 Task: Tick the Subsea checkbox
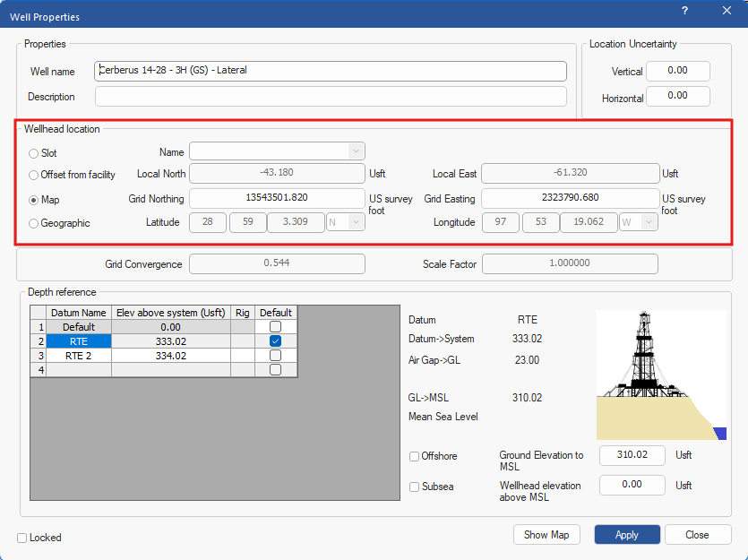point(414,487)
